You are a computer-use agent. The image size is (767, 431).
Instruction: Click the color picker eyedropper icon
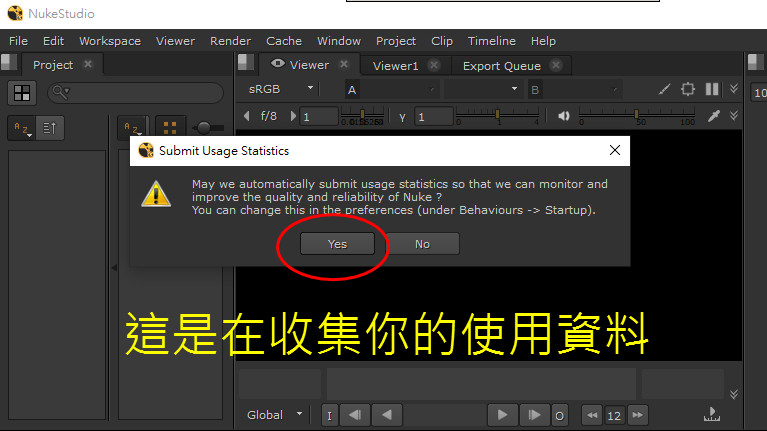click(714, 115)
